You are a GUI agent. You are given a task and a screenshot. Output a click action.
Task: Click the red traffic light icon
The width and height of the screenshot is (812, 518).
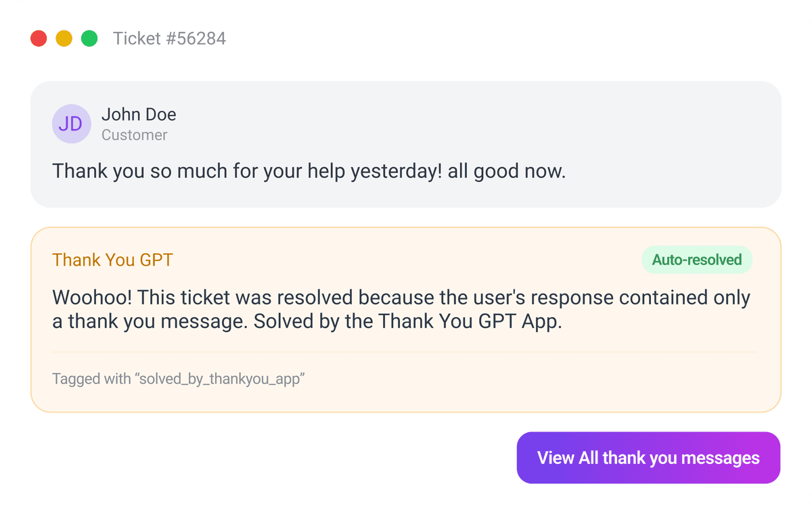point(39,38)
